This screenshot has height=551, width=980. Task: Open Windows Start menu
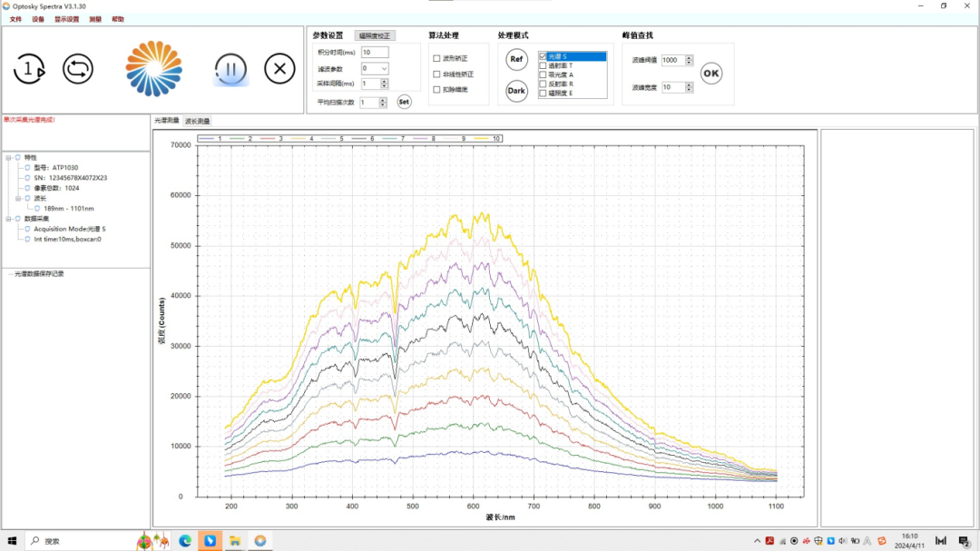(x=12, y=541)
